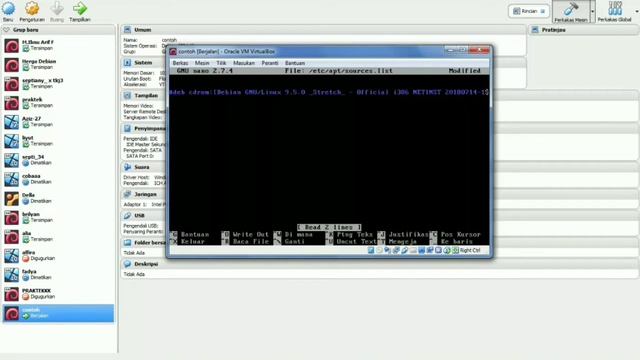Image resolution: width=640 pixels, height=360 pixels.
Task: Open Berkas menu in contoh VM window
Action: (x=180, y=63)
